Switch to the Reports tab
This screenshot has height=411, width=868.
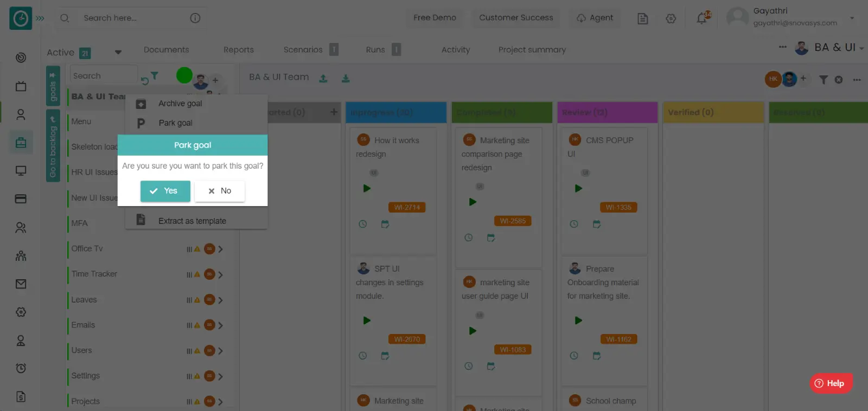(x=239, y=49)
